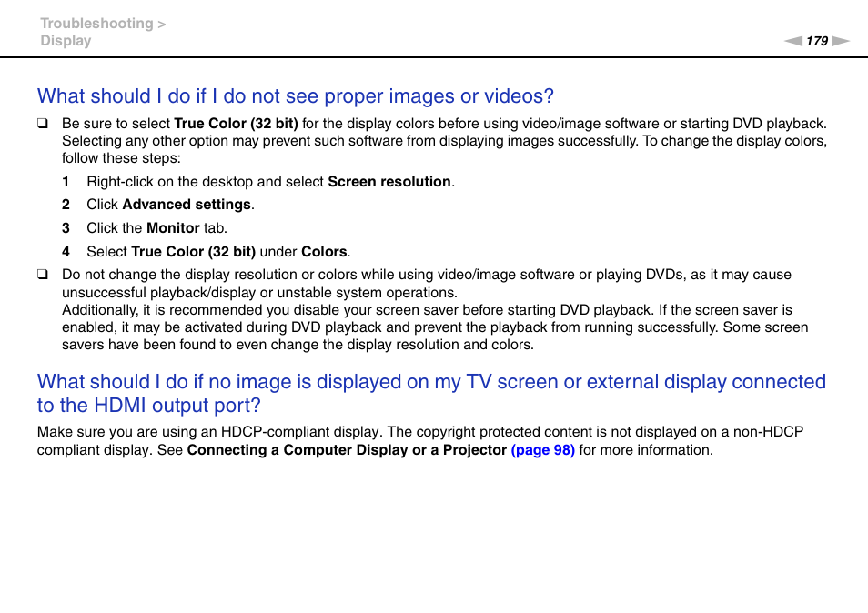The image size is (868, 613).
Task: Click 'True Color (32 bit)' in the first bullet
Action: pos(236,124)
